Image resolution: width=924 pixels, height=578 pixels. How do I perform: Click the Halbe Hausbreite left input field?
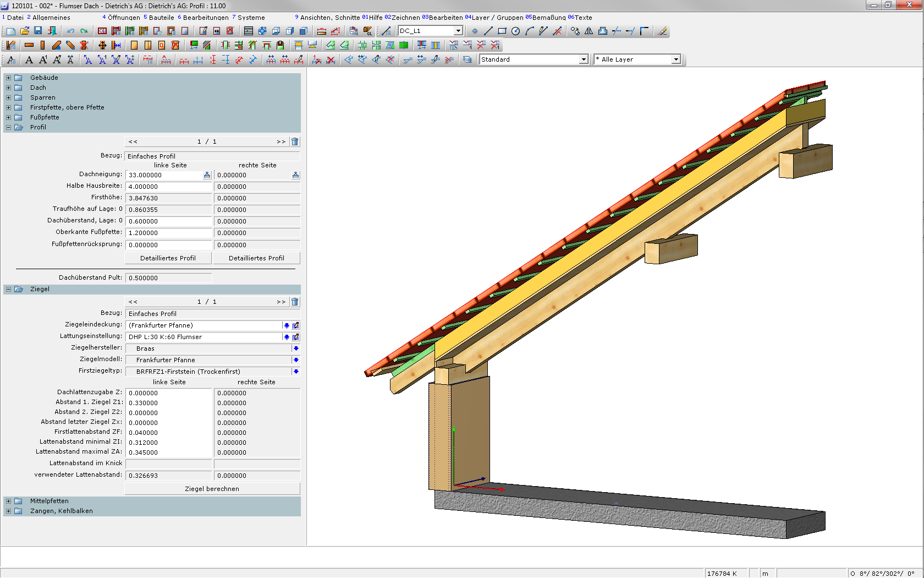point(168,187)
